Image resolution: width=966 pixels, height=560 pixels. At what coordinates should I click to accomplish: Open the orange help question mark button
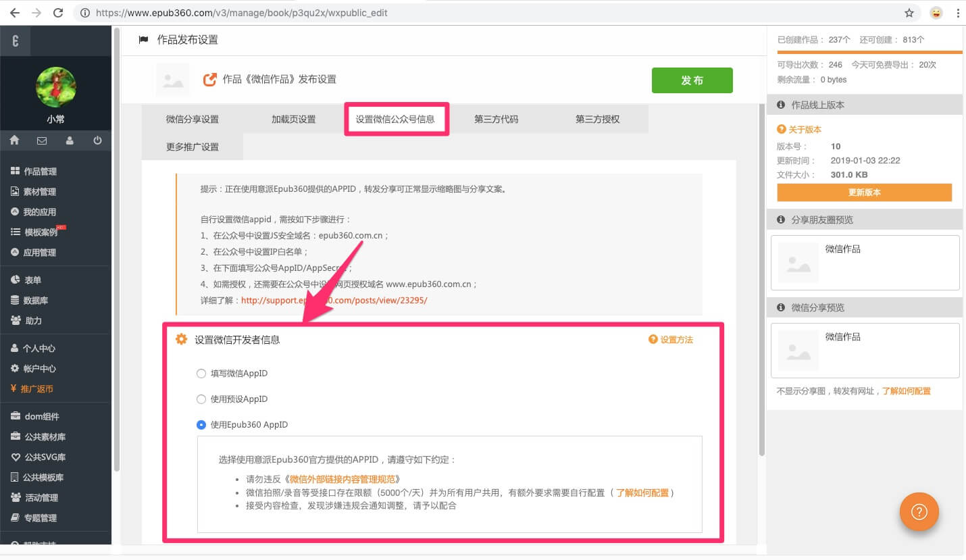click(x=919, y=512)
